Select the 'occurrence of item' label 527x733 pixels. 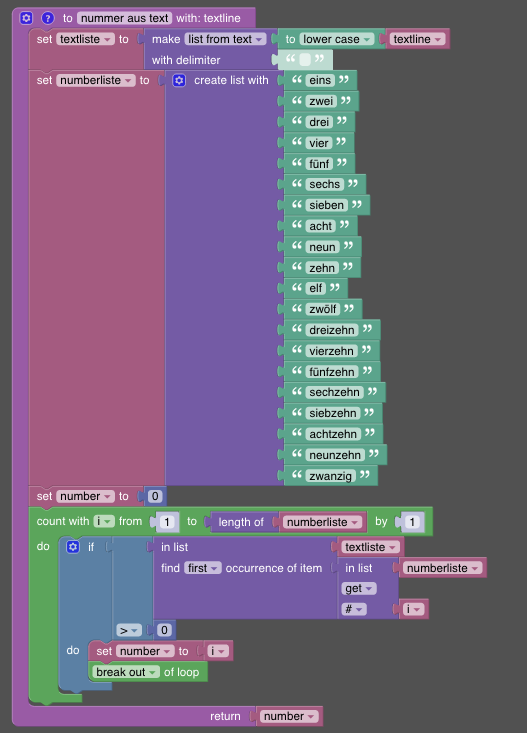(x=274, y=568)
